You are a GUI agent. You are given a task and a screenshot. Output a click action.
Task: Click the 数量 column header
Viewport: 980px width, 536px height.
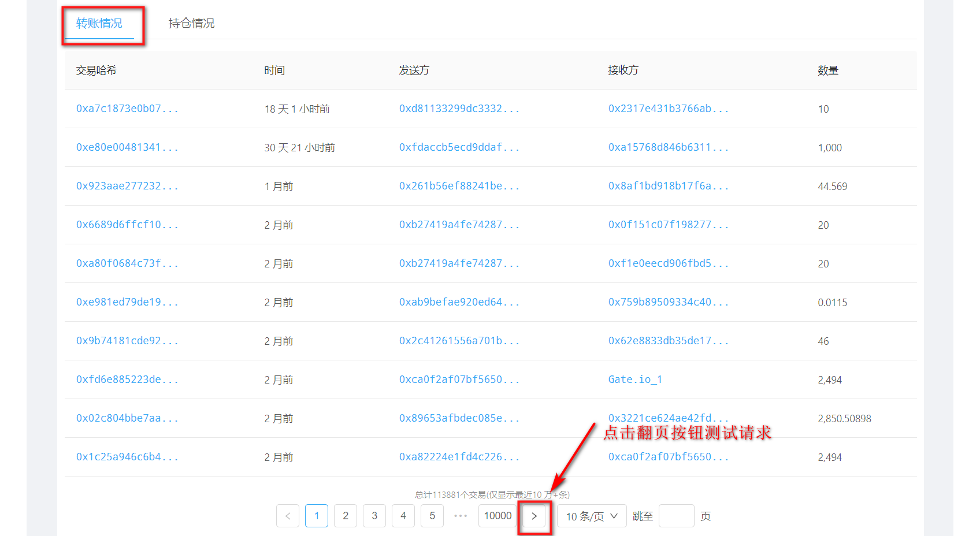(828, 70)
